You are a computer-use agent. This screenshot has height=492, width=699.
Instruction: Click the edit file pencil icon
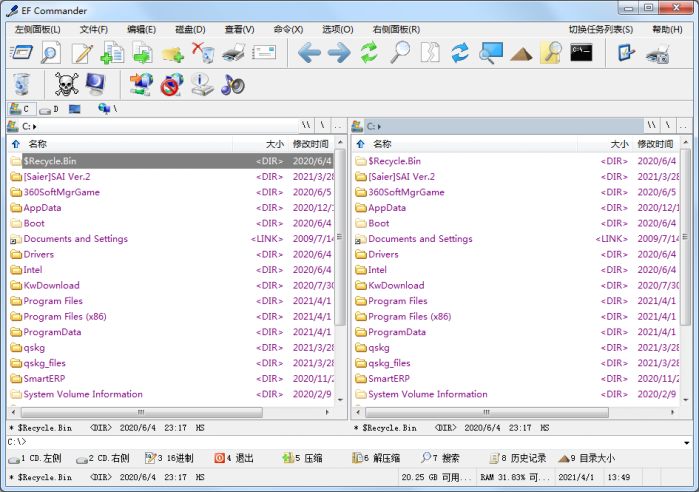click(x=82, y=53)
